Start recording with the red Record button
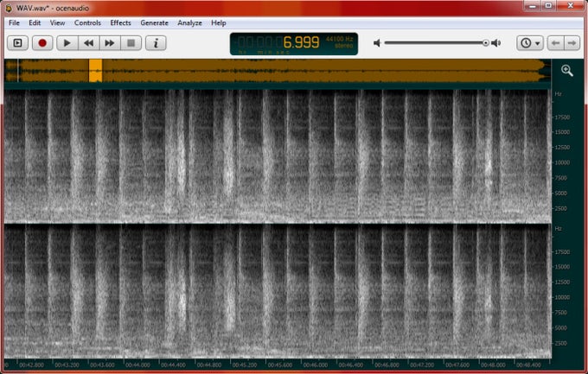The width and height of the screenshot is (588, 374). pyautogui.click(x=42, y=43)
